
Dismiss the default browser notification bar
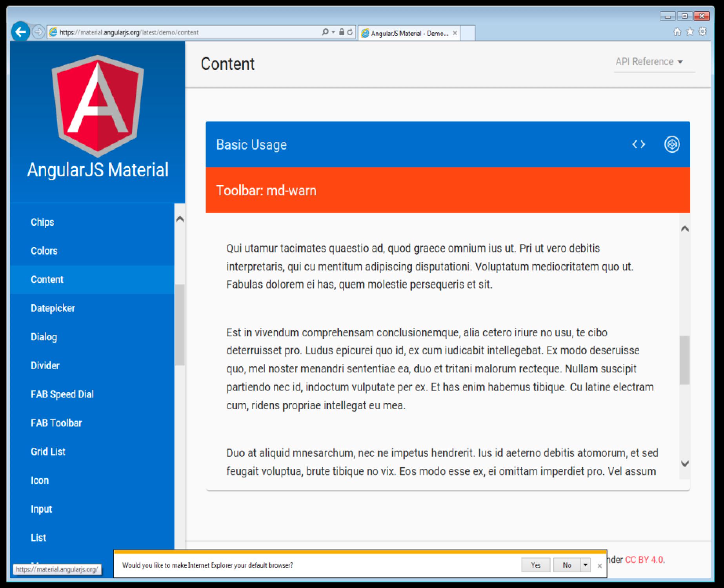(599, 566)
